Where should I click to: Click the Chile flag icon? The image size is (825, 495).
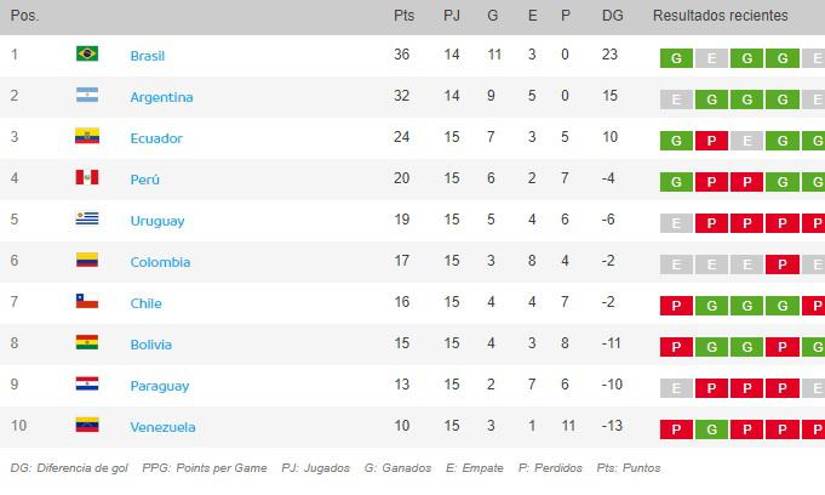pyautogui.click(x=87, y=301)
